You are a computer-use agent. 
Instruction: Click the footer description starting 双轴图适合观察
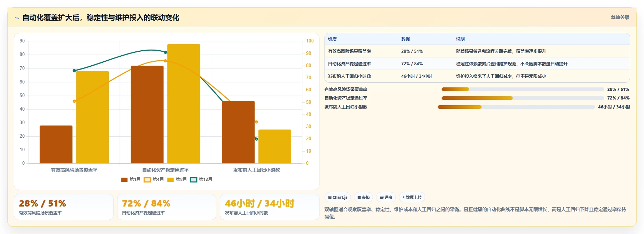coord(475,213)
